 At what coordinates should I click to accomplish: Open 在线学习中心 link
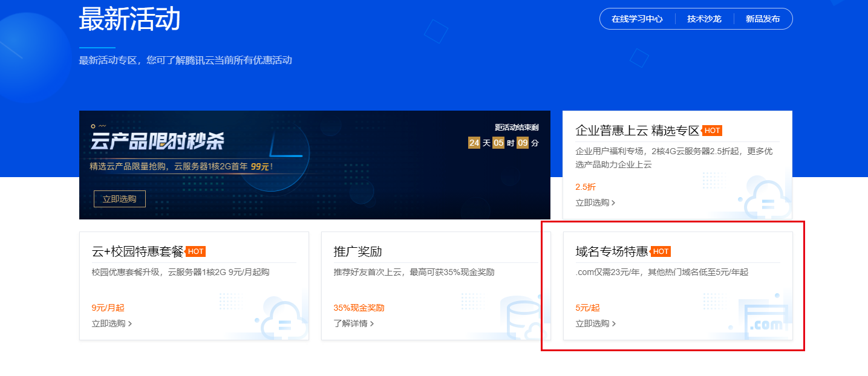[637, 19]
